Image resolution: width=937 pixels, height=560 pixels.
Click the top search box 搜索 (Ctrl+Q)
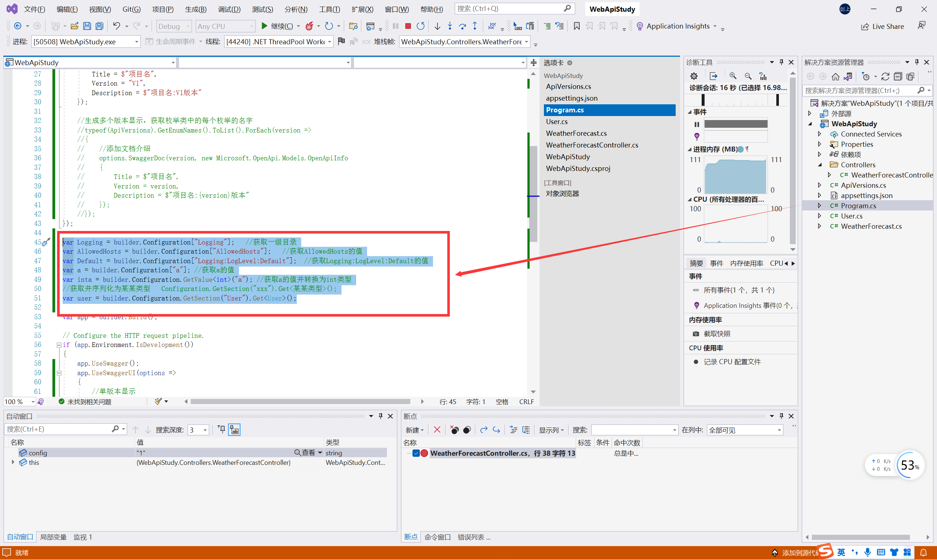coord(509,9)
